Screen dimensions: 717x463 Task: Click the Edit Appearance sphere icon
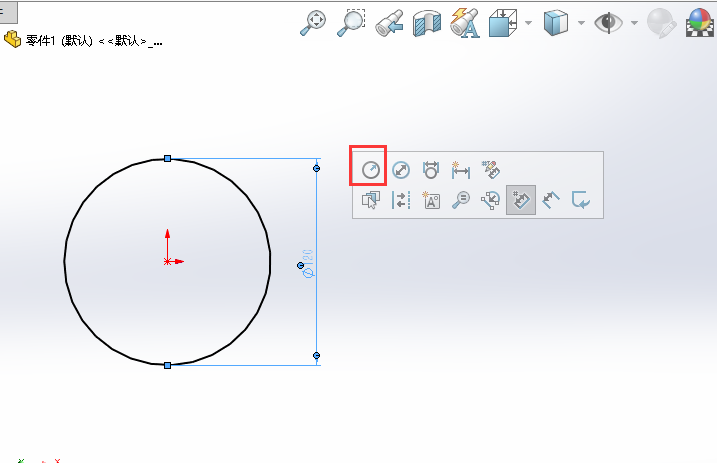point(661,23)
